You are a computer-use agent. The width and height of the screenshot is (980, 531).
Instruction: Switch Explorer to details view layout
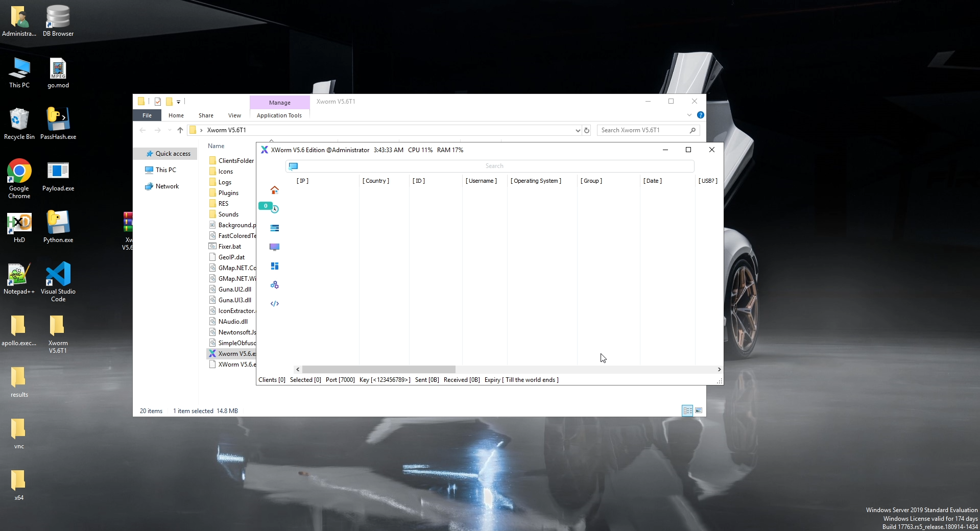687,411
